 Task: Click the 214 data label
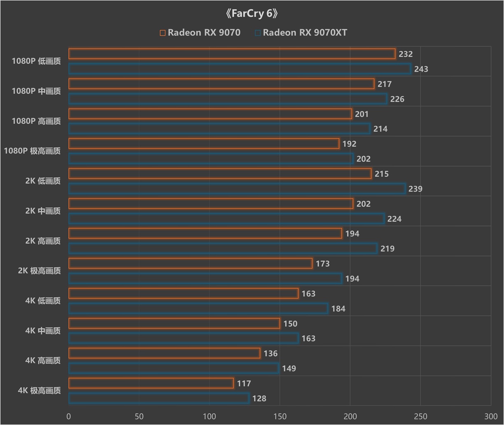tap(380, 129)
